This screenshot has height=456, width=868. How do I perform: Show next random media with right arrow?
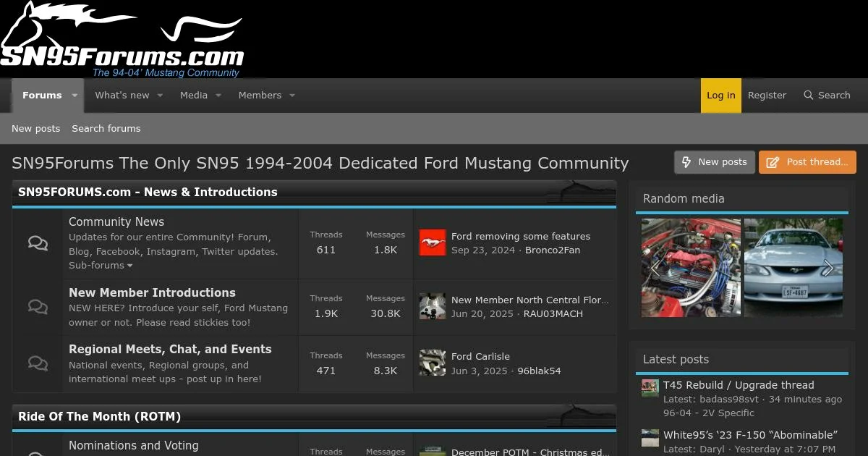828,269
